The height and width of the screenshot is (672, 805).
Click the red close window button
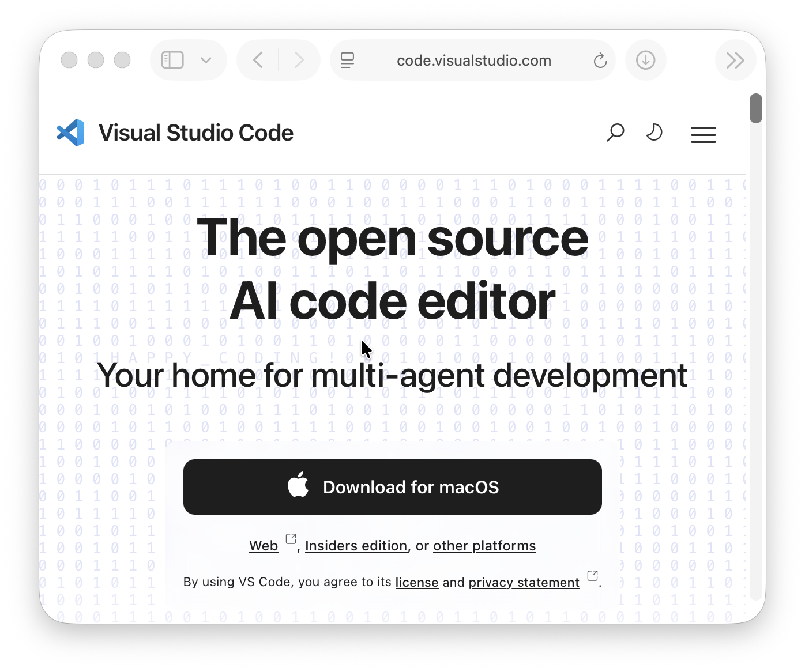tap(69, 60)
